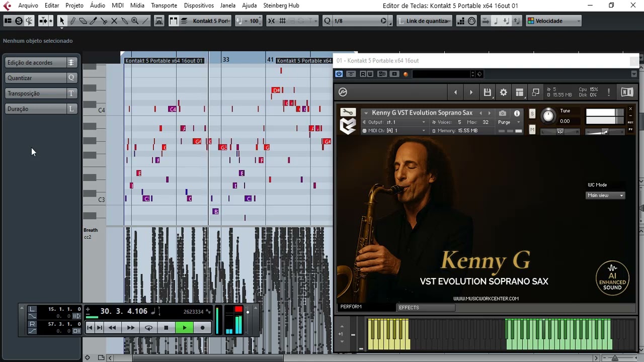Click the Edit VST Instrument keyboard icon
The height and width of the screenshot is (362, 644).
pyautogui.click(x=159, y=21)
